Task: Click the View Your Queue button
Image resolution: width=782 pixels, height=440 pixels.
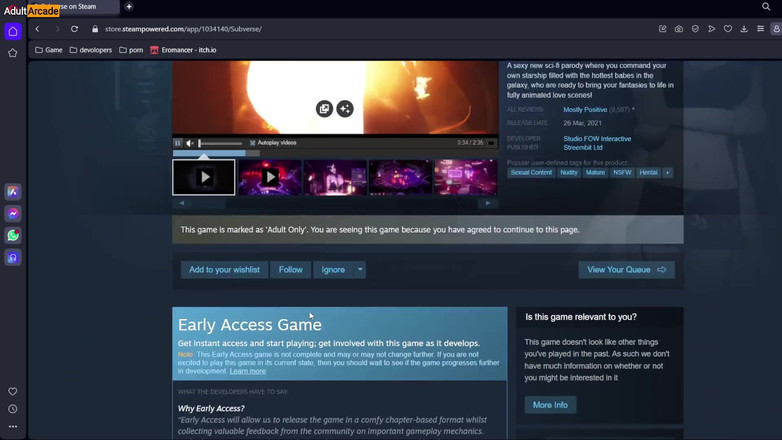Action: click(626, 270)
